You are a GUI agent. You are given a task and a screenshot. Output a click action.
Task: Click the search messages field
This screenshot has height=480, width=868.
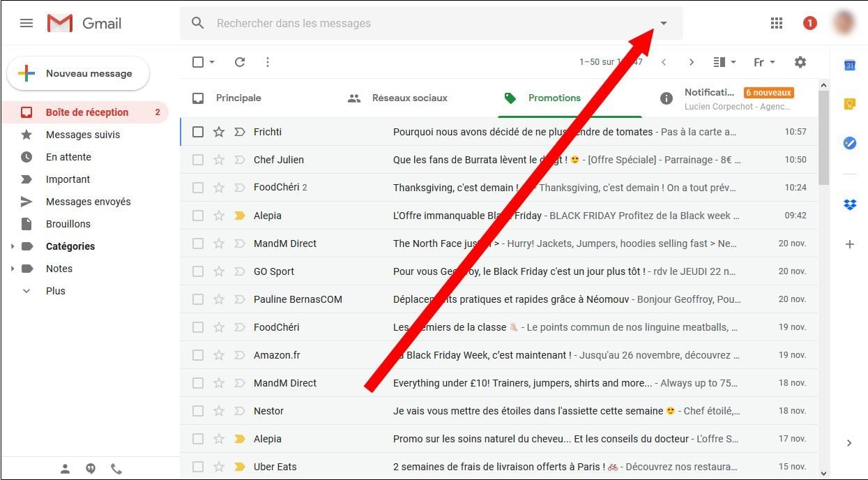point(432,23)
